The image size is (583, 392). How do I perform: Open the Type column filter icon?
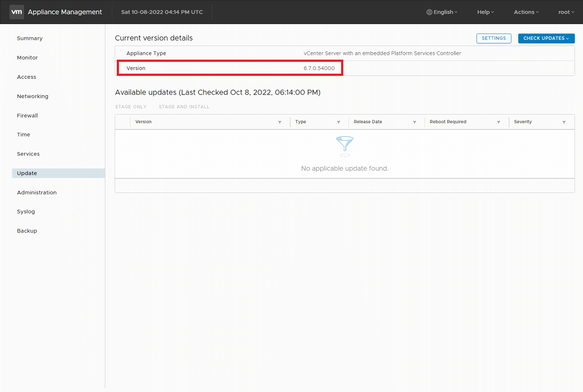338,122
